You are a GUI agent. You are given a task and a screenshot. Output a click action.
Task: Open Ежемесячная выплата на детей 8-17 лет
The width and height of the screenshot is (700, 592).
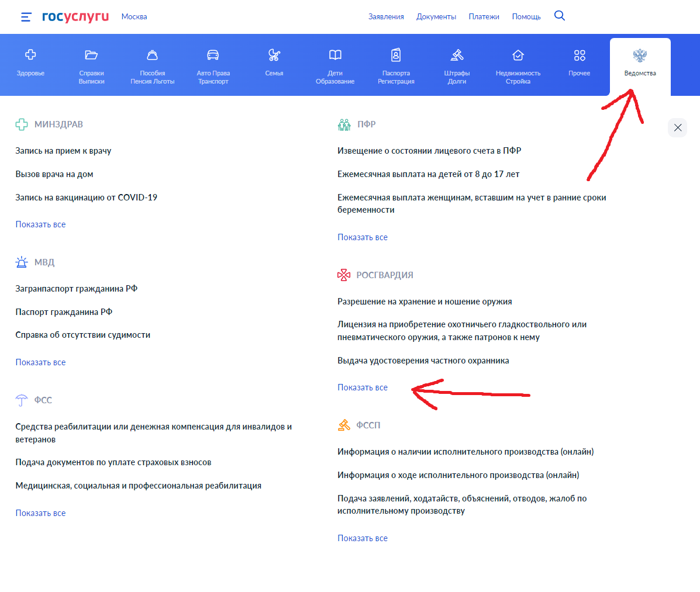click(429, 174)
